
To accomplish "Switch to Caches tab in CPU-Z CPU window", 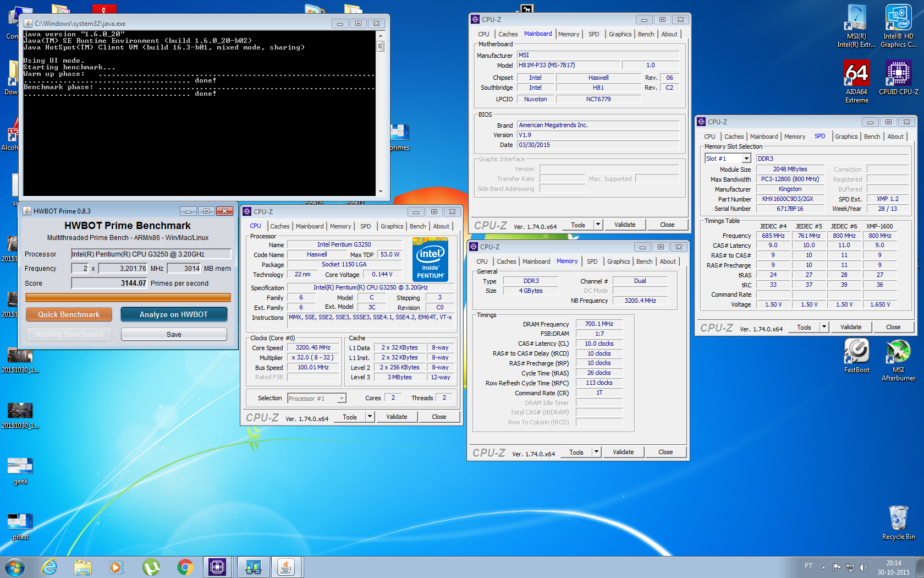I will [279, 226].
